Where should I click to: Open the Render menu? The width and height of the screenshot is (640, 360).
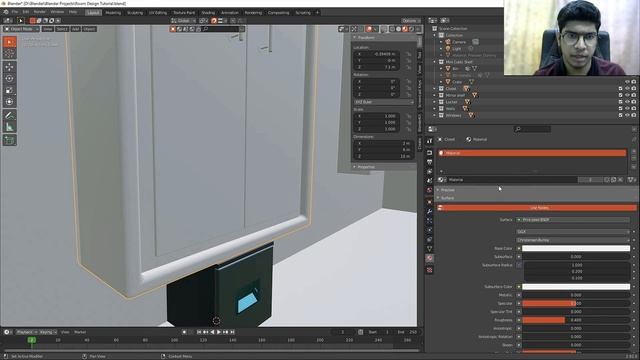click(40, 12)
